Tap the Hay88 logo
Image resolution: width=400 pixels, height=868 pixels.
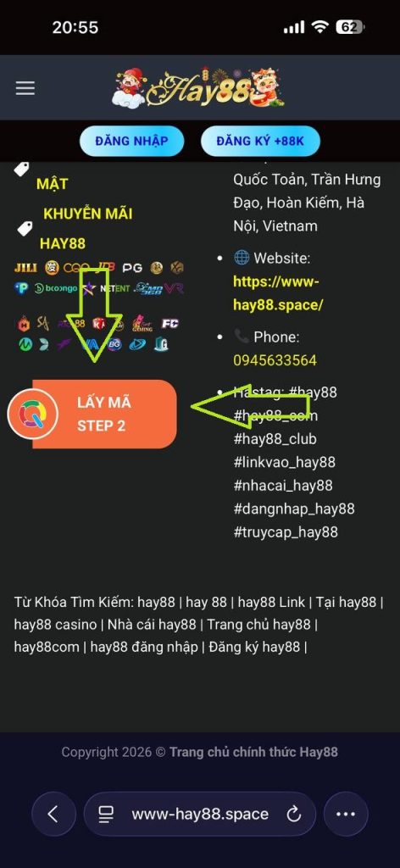(198, 87)
